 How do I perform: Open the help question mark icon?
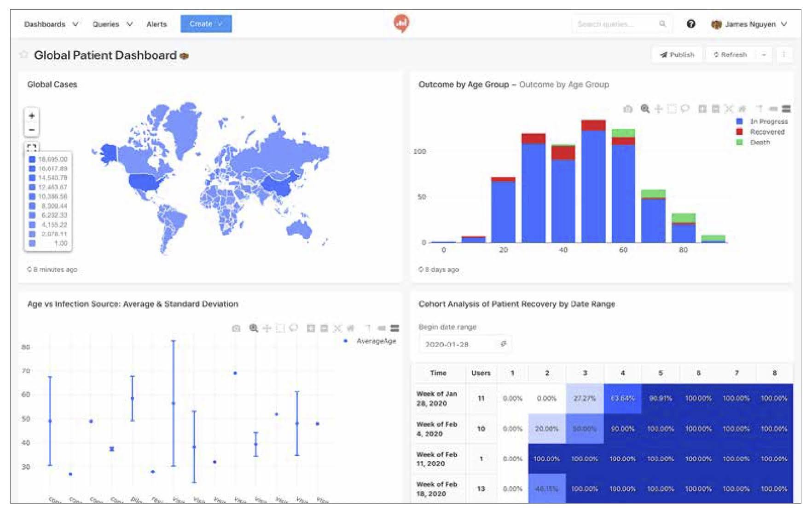pyautogui.click(x=691, y=23)
